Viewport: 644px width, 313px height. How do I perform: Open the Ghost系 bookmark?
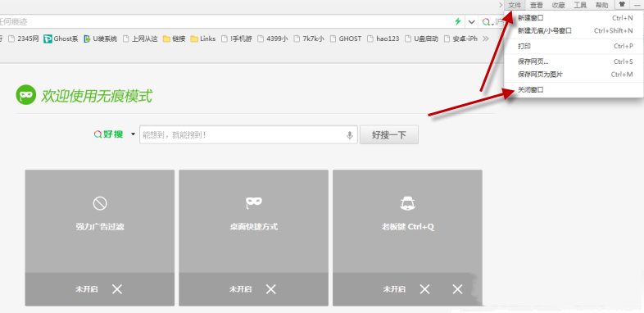[x=61, y=39]
